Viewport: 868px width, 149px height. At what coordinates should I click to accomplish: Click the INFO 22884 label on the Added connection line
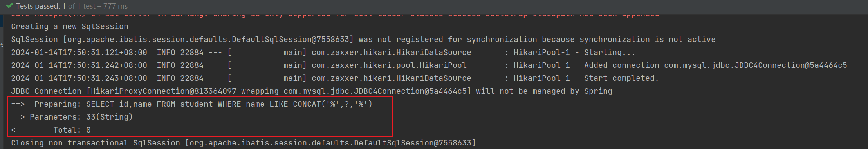point(180,65)
